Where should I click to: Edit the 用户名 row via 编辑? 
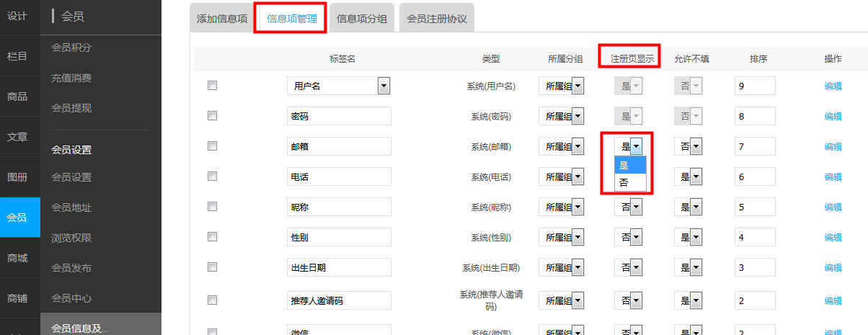pos(833,86)
